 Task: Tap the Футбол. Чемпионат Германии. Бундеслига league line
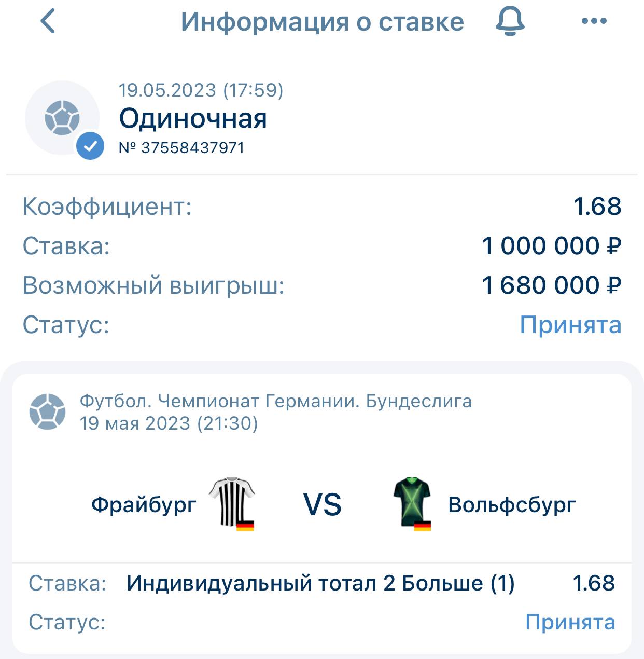point(276,401)
